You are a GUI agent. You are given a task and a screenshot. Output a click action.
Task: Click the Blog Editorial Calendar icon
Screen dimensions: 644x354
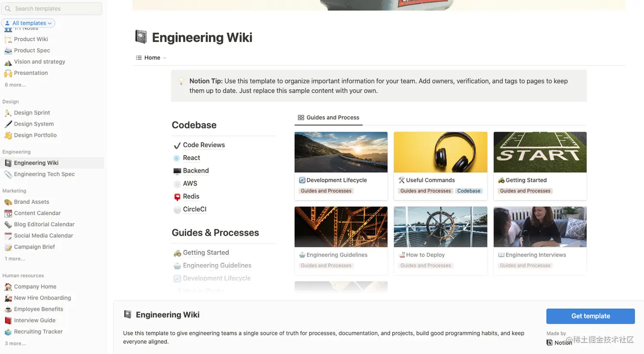tap(8, 224)
